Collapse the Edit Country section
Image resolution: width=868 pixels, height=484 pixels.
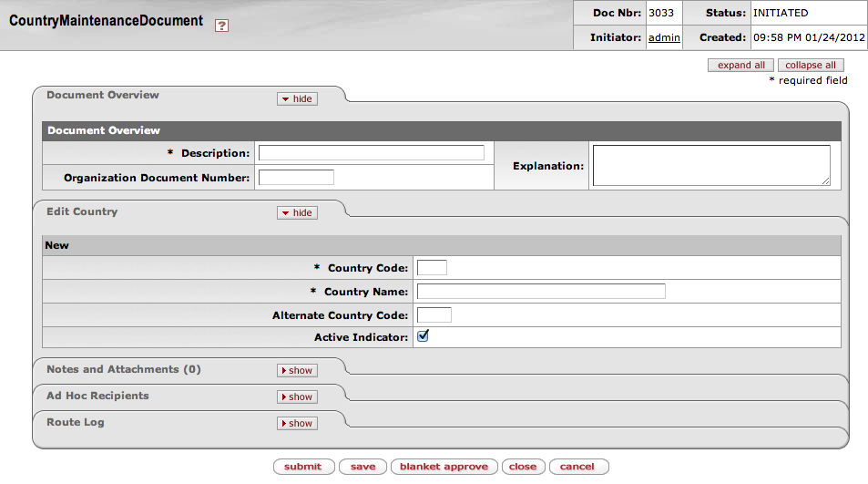coord(297,212)
